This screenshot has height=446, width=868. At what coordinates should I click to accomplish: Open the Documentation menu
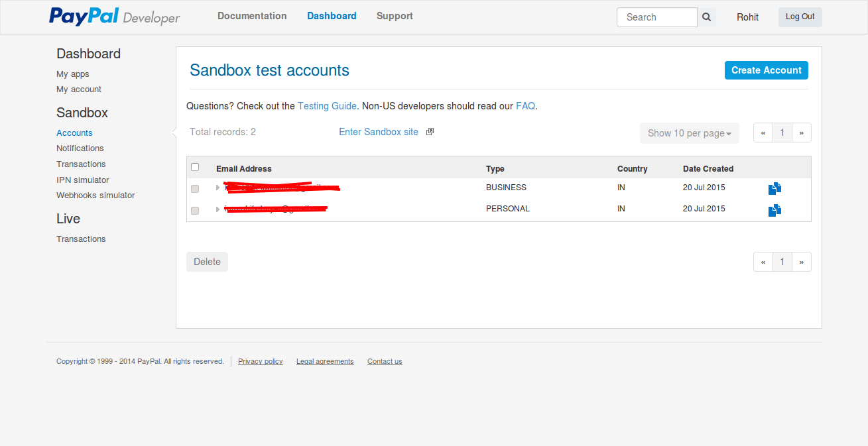252,16
